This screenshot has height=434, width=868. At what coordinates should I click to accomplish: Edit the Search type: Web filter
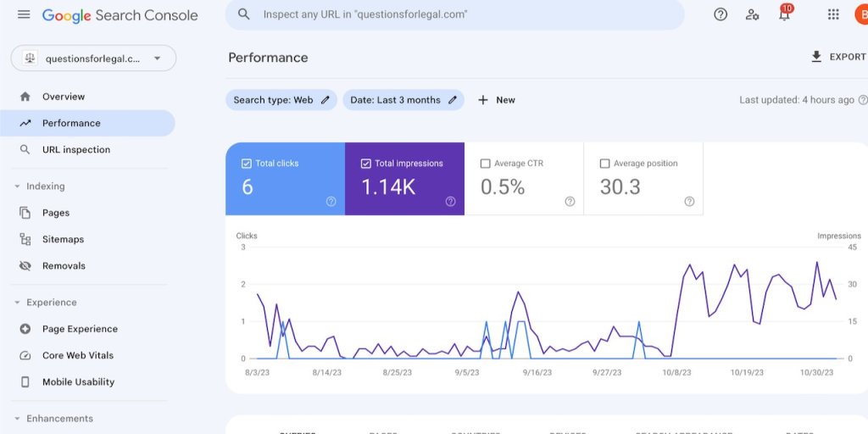click(281, 100)
